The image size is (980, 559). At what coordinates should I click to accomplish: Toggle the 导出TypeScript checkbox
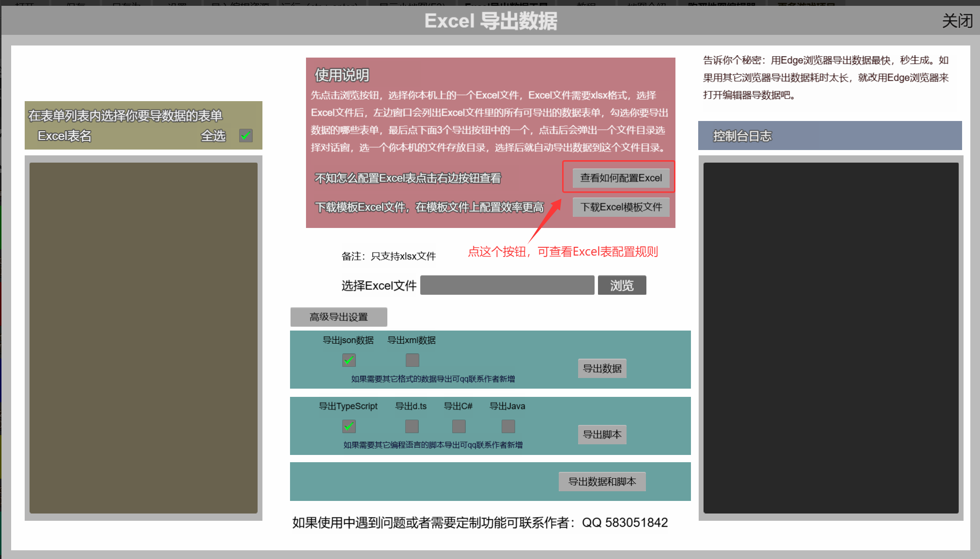pyautogui.click(x=349, y=426)
